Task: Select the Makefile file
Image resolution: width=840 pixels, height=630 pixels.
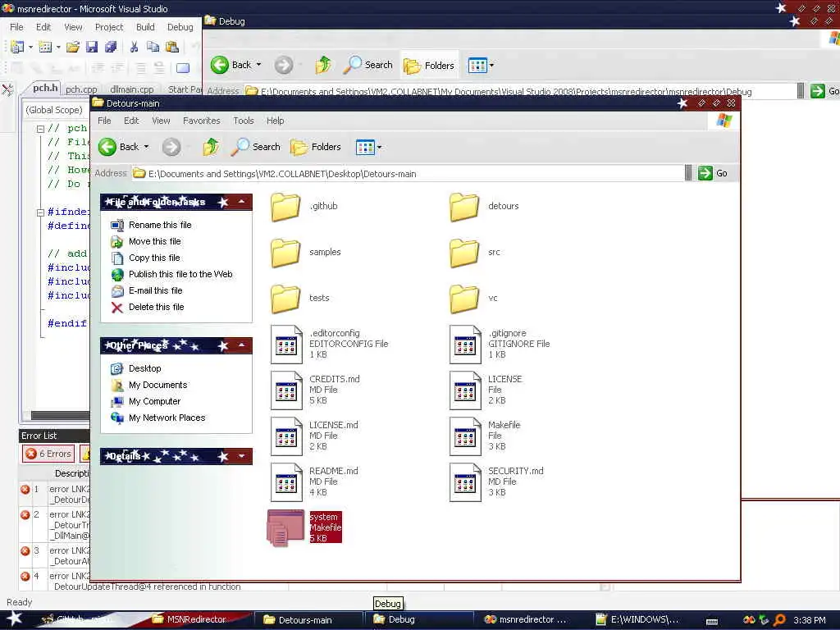Action: tap(485, 436)
